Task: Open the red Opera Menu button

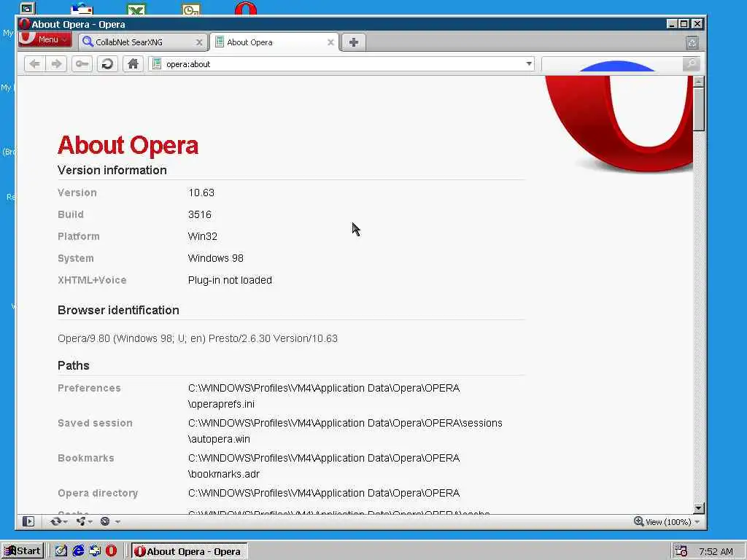Action: [x=44, y=39]
